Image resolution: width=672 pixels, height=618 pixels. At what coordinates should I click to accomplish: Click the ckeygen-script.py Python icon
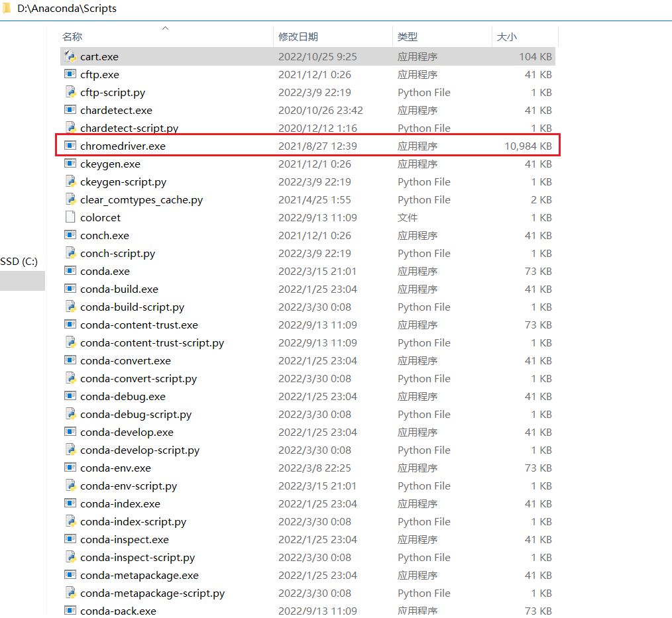[x=70, y=181]
